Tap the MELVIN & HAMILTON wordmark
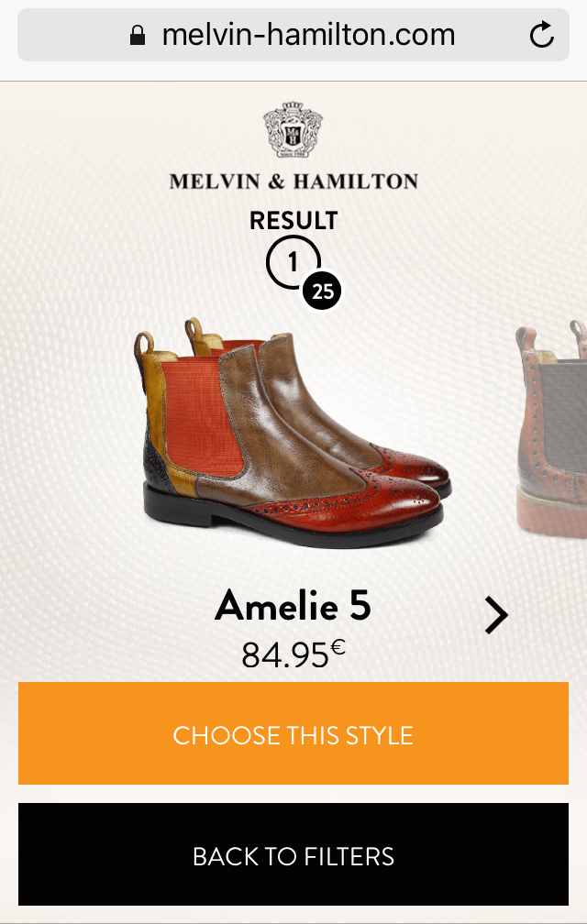This screenshot has width=587, height=924. (x=293, y=181)
